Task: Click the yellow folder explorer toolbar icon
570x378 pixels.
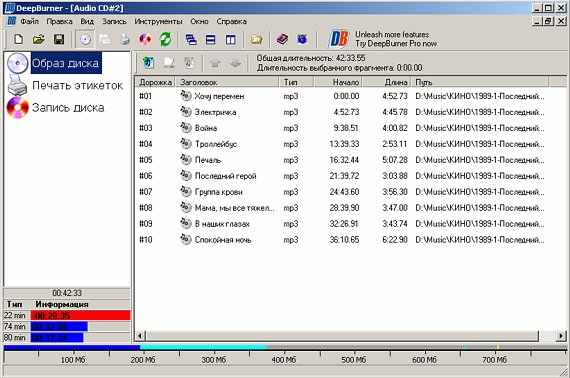Action: 256,39
